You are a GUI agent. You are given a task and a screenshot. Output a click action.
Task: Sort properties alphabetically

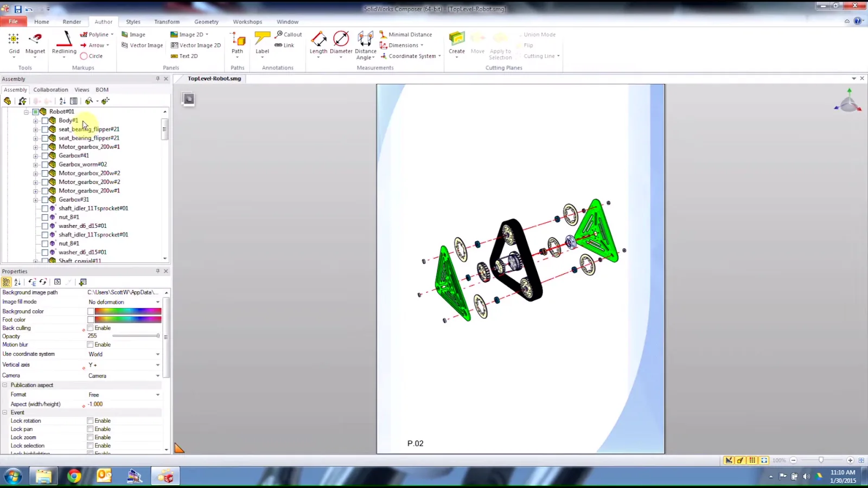pos(17,282)
